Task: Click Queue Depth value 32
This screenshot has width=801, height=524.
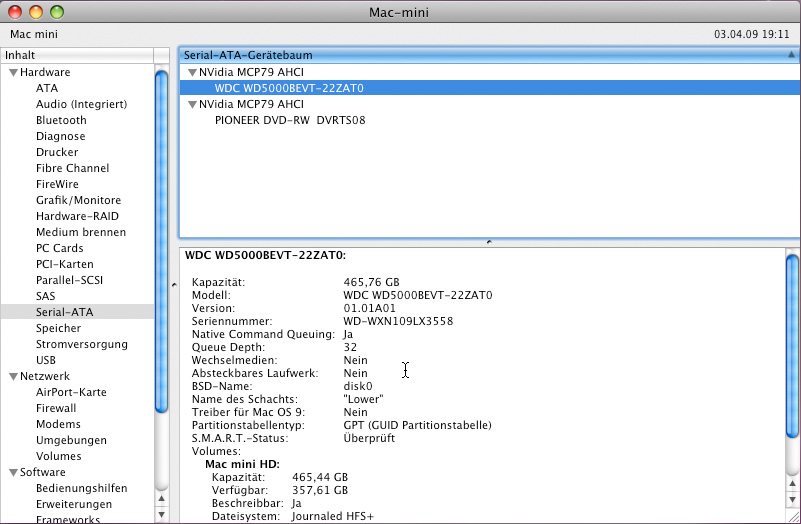Action: [x=350, y=347]
